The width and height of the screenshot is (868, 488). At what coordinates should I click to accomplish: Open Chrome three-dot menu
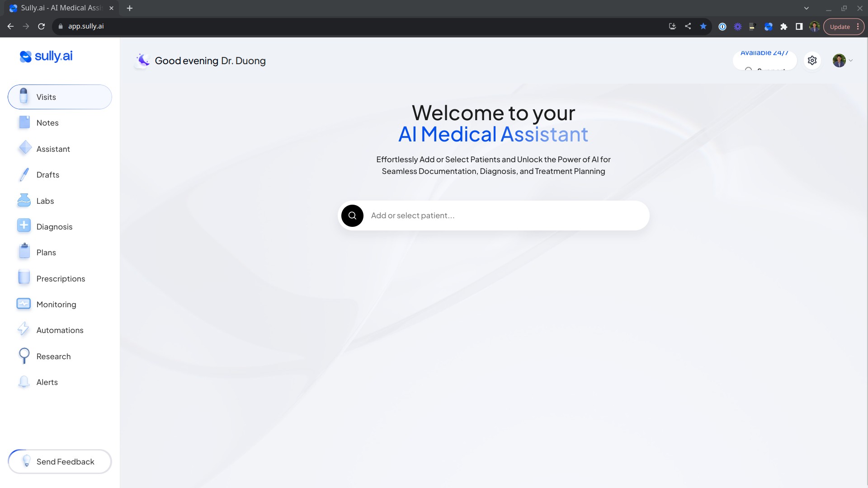tap(858, 27)
